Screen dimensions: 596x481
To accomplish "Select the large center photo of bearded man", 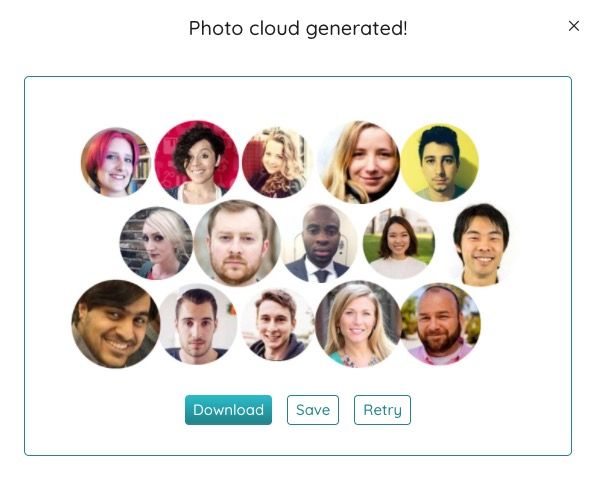I will coord(237,243).
